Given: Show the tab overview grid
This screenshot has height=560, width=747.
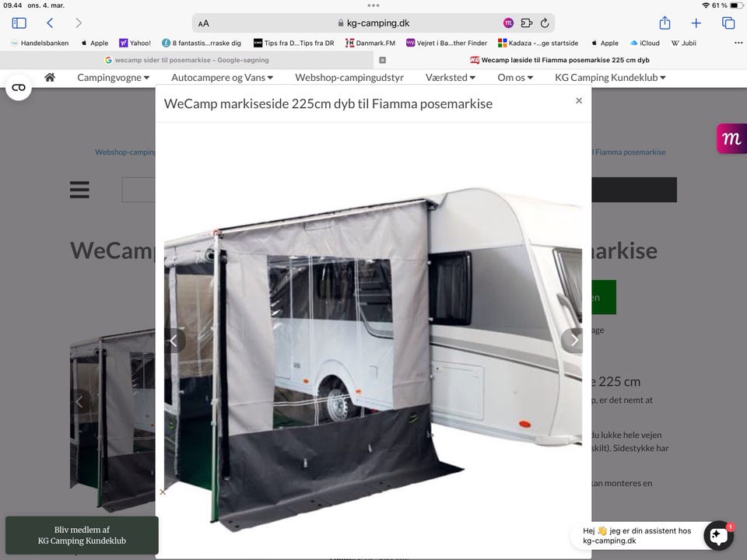Looking at the screenshot, I should coord(728,23).
